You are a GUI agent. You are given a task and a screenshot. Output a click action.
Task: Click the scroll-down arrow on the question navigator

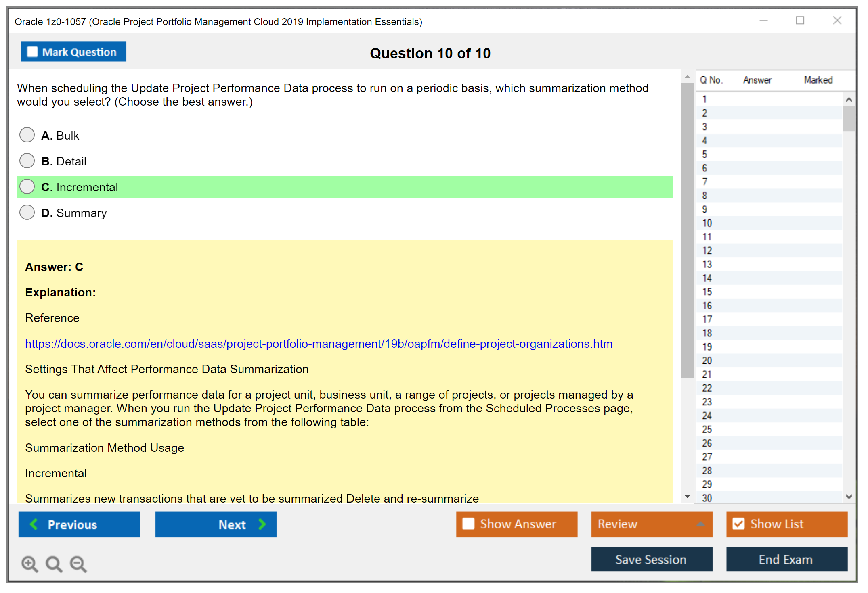pyautogui.click(x=849, y=497)
